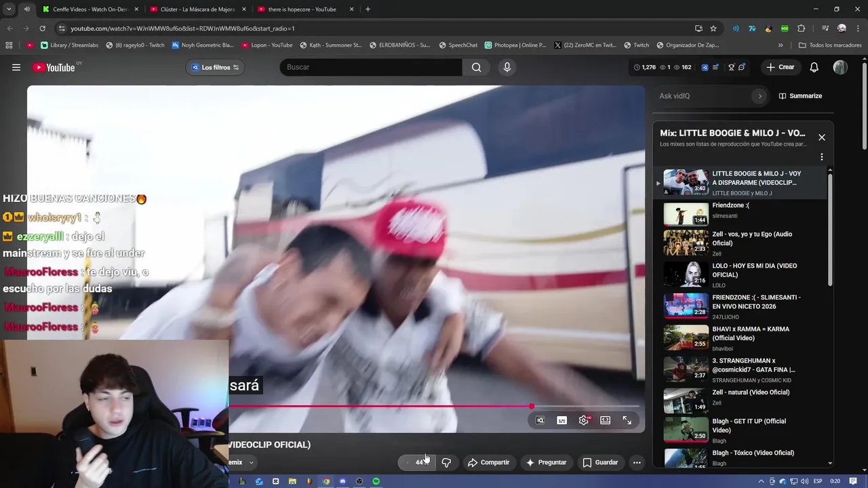Viewport: 868px width, 488px height.
Task: Open player settings gear
Action: pos(583,420)
